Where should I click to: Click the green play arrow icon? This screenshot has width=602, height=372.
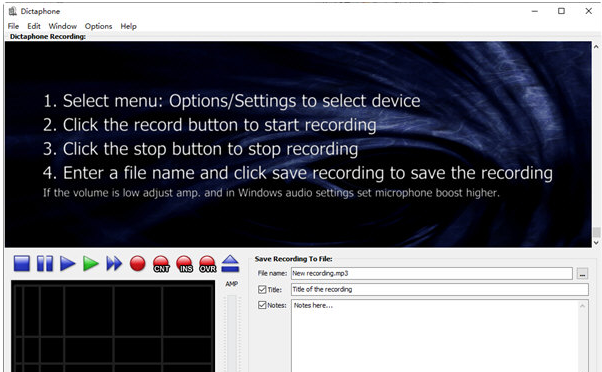coord(91,264)
